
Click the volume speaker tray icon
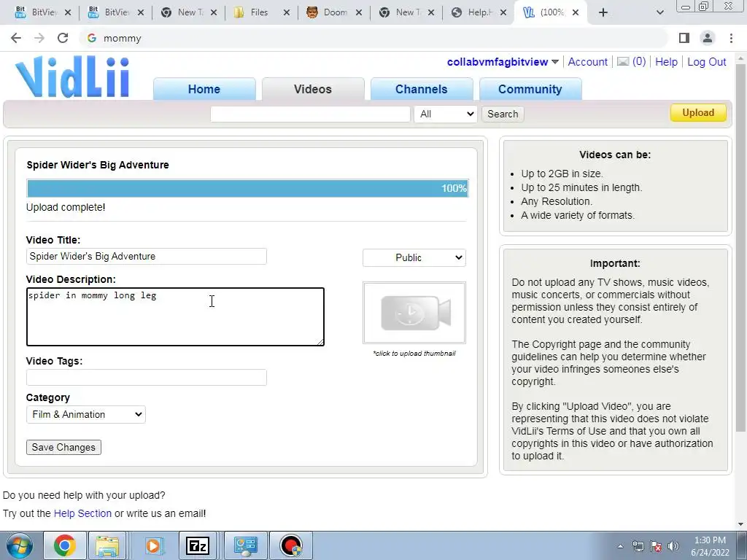673,546
